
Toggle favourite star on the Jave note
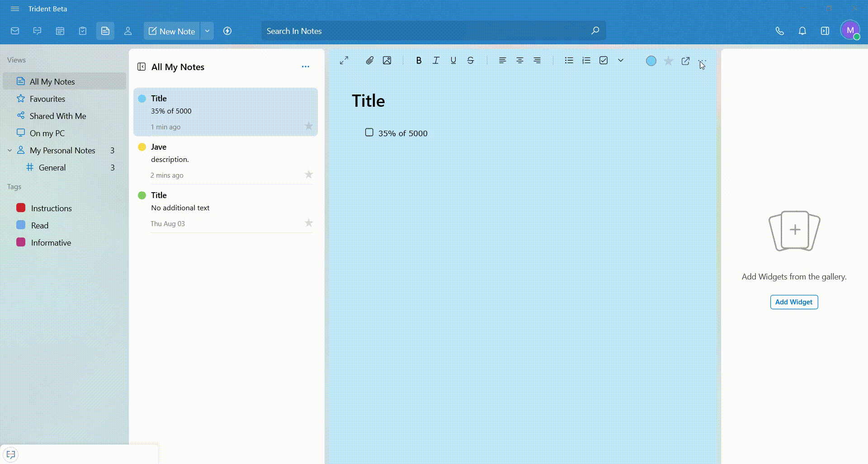click(x=309, y=175)
